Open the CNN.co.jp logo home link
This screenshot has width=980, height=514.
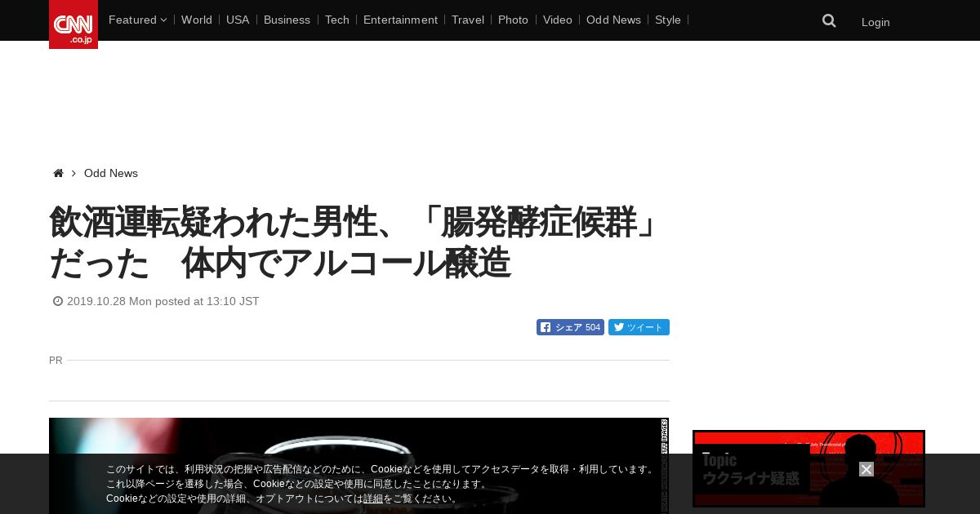tap(73, 24)
